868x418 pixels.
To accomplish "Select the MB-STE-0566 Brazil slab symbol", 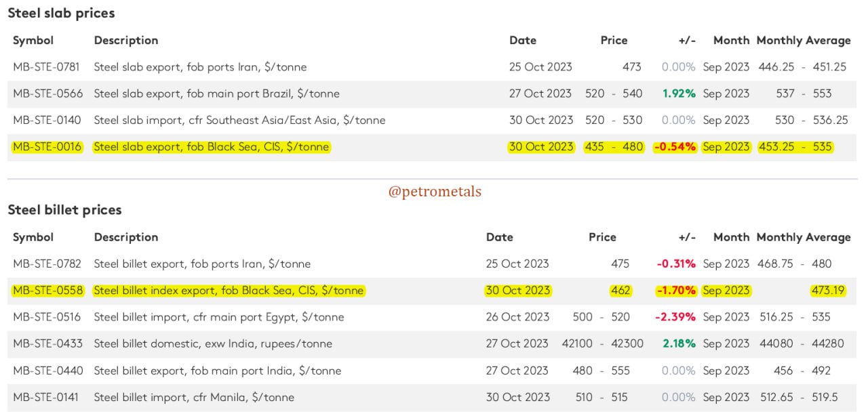I will coord(46,93).
